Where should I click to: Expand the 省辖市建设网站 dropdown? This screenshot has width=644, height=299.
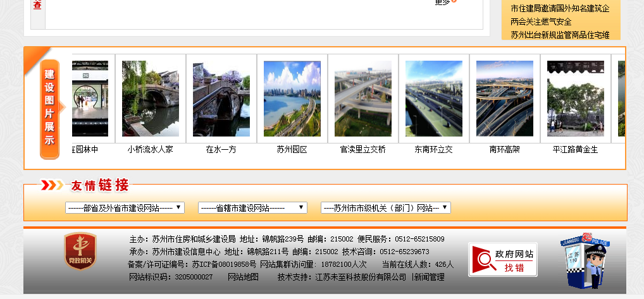pos(252,208)
